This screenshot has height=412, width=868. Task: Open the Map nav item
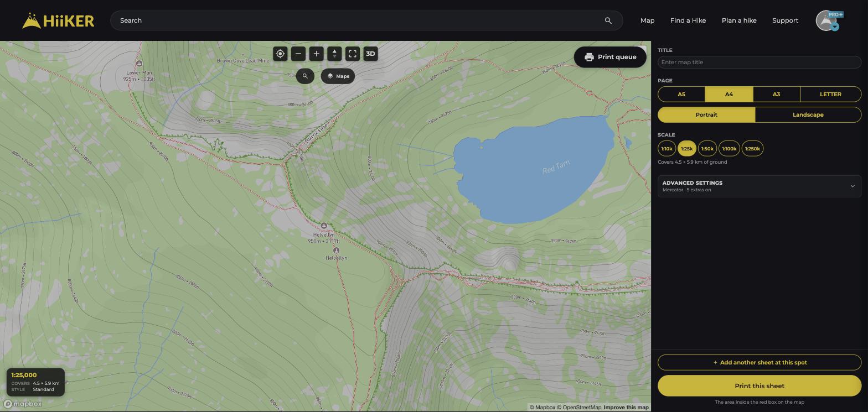[647, 20]
